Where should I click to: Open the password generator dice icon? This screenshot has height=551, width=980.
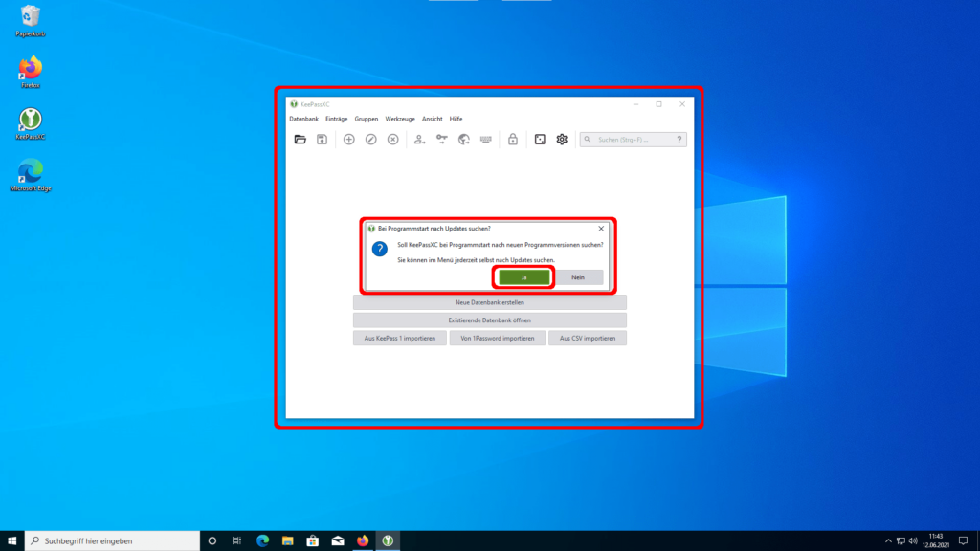540,140
